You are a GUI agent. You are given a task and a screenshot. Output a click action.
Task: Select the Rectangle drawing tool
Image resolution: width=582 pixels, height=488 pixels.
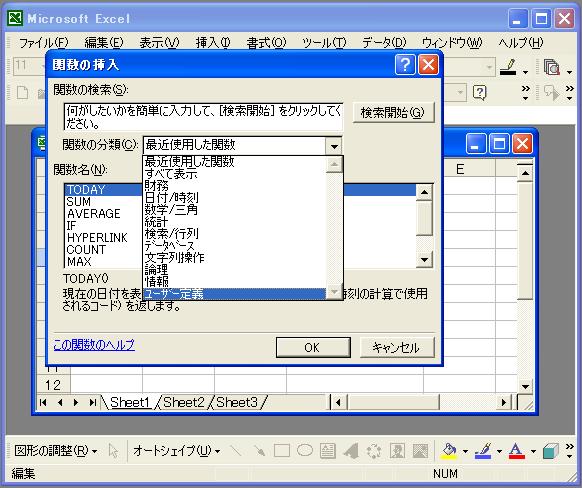(x=282, y=451)
